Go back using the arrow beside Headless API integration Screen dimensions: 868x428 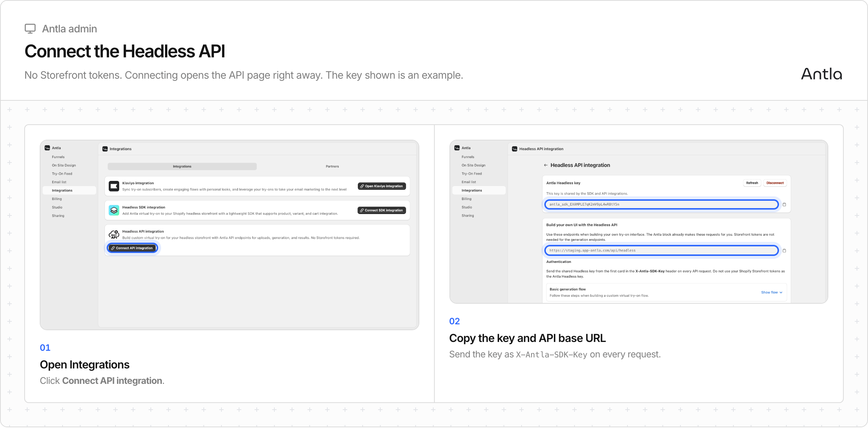tap(546, 165)
